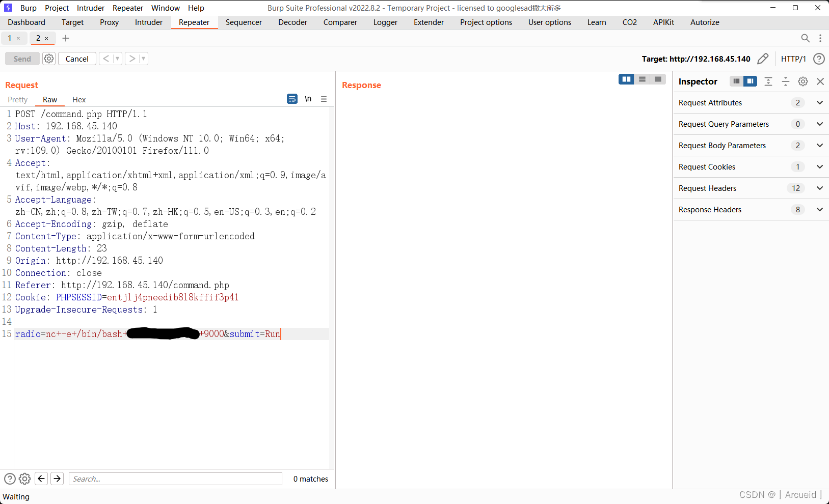
Task: Close the Inspector panel
Action: click(x=820, y=81)
